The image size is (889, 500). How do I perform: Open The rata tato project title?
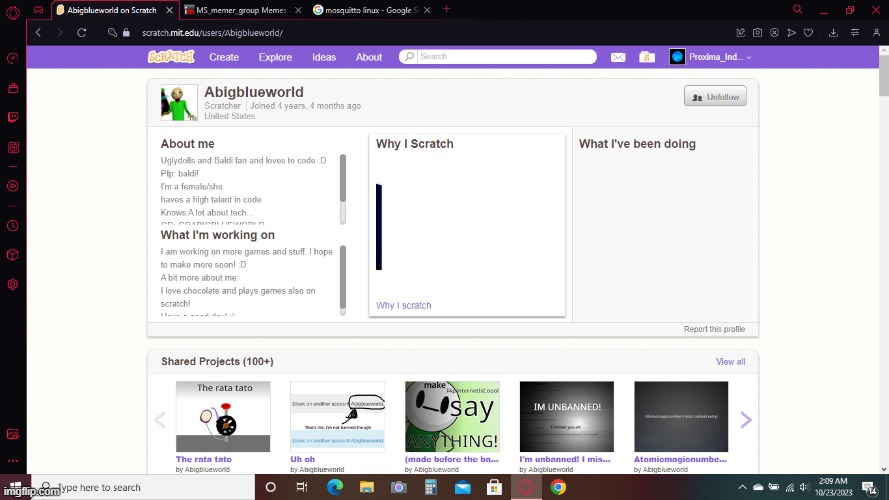(x=204, y=459)
